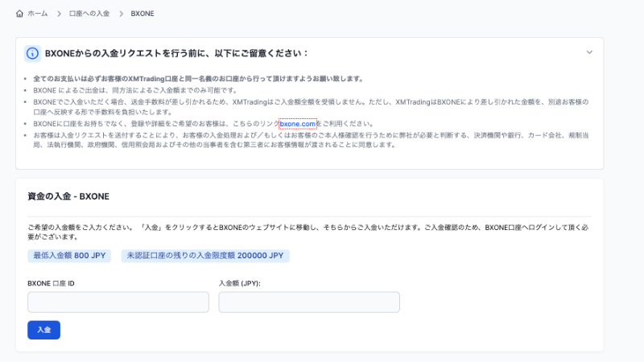Viewport: 644px width, 362px height.
Task: Click the 入金額 (JPY): label
Action: tap(239, 284)
